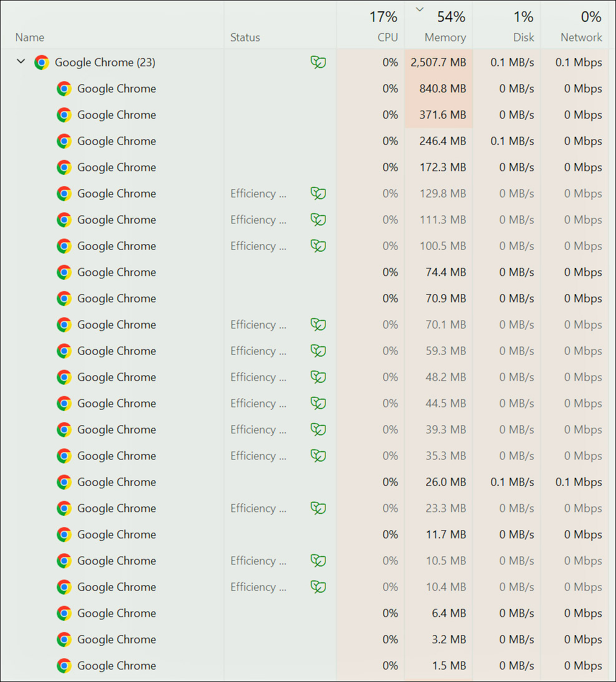The width and height of the screenshot is (616, 682).
Task: Click the efficiency leaf icon on the Google Chrome (23) row
Action: (x=318, y=62)
